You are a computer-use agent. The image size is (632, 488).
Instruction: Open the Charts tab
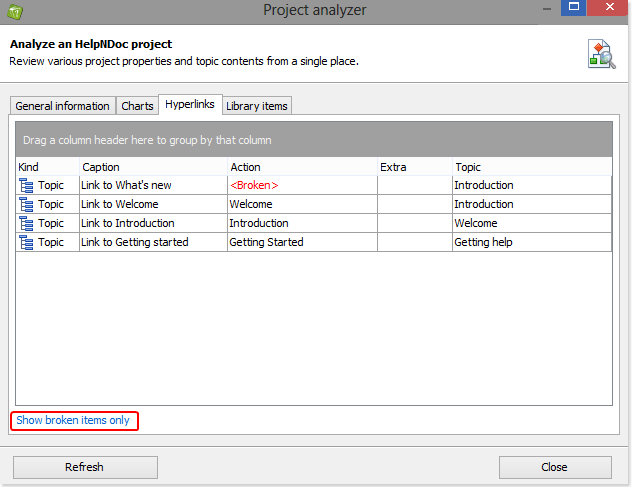coord(137,106)
